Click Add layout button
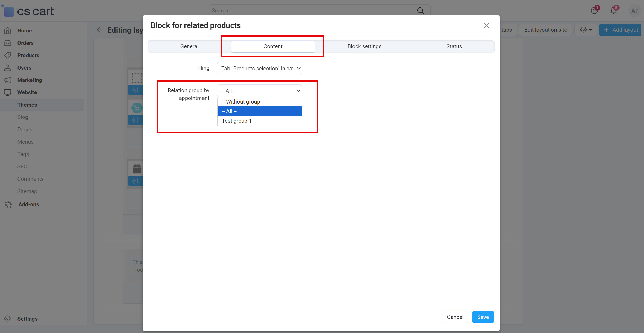This screenshot has height=333, width=644. [x=620, y=30]
